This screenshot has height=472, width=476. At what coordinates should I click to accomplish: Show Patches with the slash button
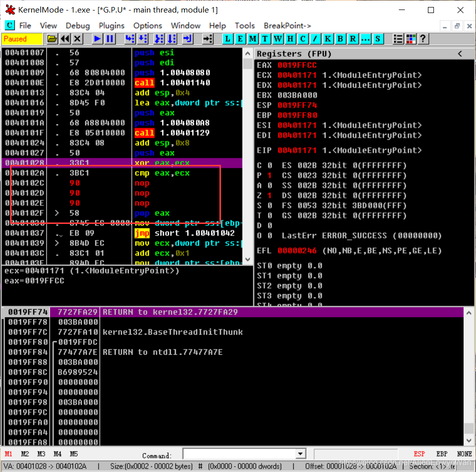315,39
